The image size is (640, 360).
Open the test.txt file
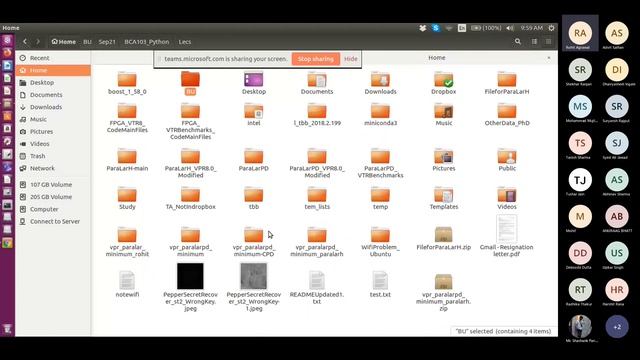pyautogui.click(x=380, y=280)
